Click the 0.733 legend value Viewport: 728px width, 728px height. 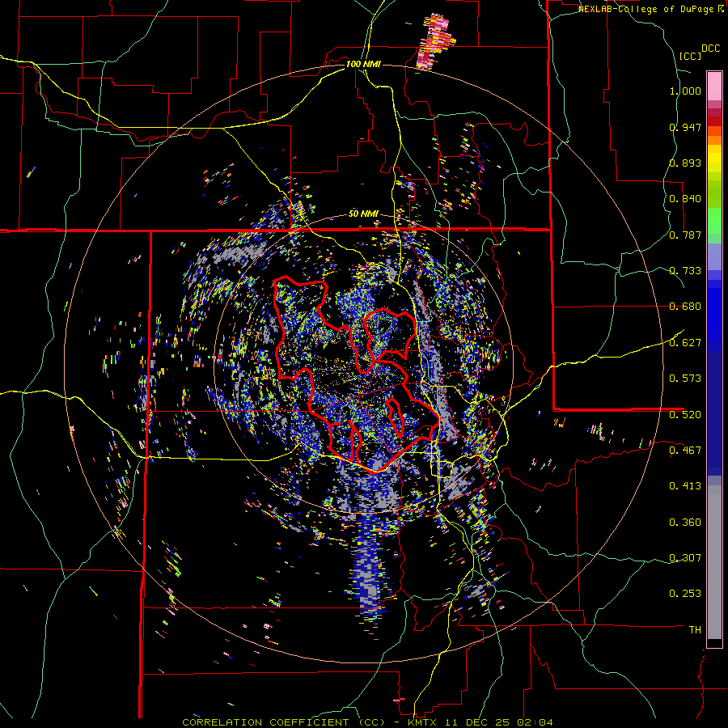[685, 271]
